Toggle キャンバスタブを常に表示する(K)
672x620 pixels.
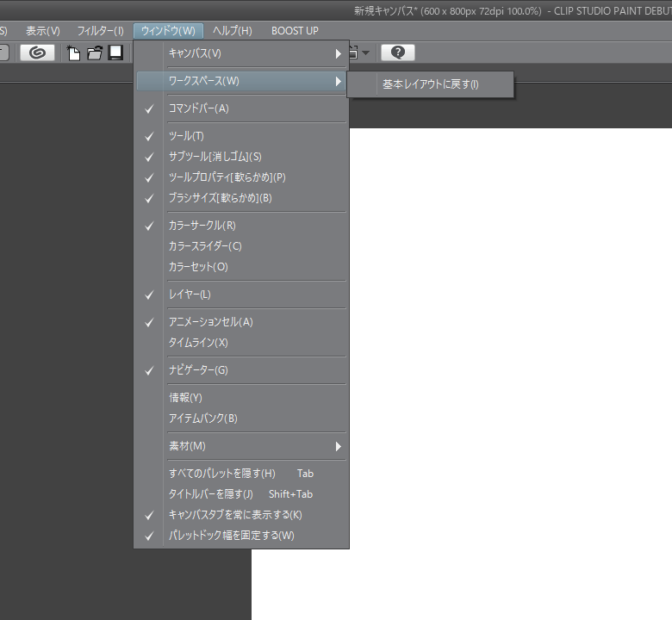tap(241, 515)
